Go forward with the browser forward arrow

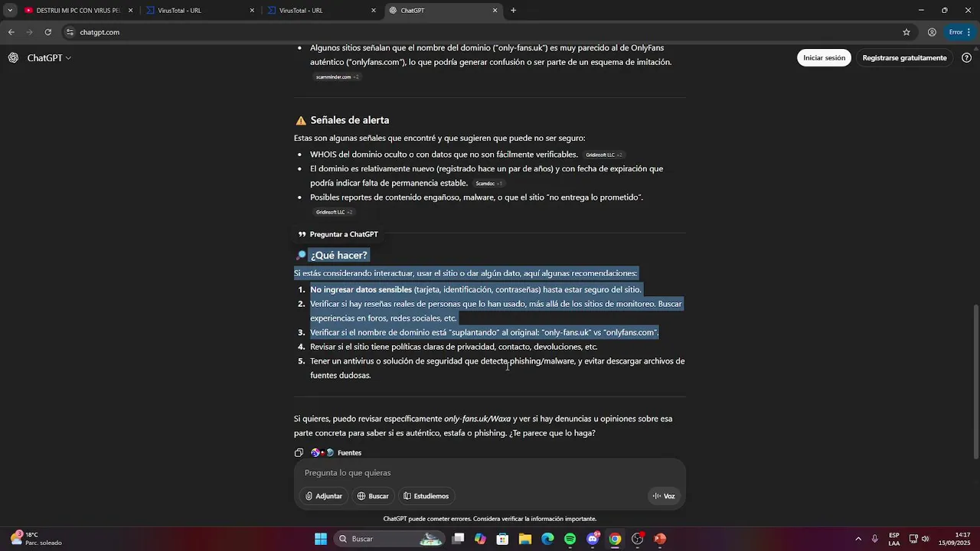click(x=29, y=32)
